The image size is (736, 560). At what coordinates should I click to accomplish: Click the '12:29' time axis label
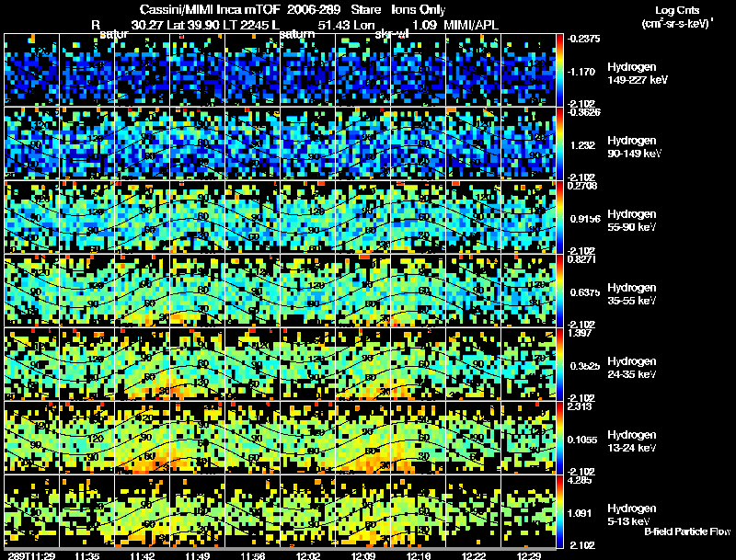[529, 555]
